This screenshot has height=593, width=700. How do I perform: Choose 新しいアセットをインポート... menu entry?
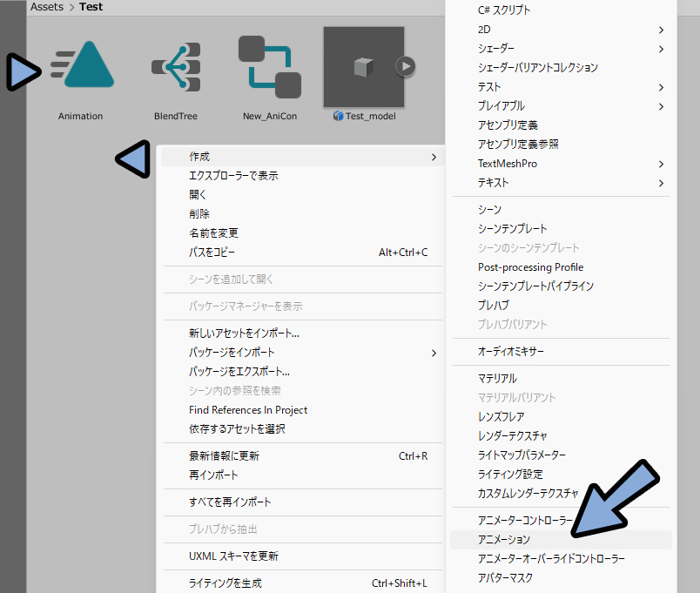tap(303, 334)
